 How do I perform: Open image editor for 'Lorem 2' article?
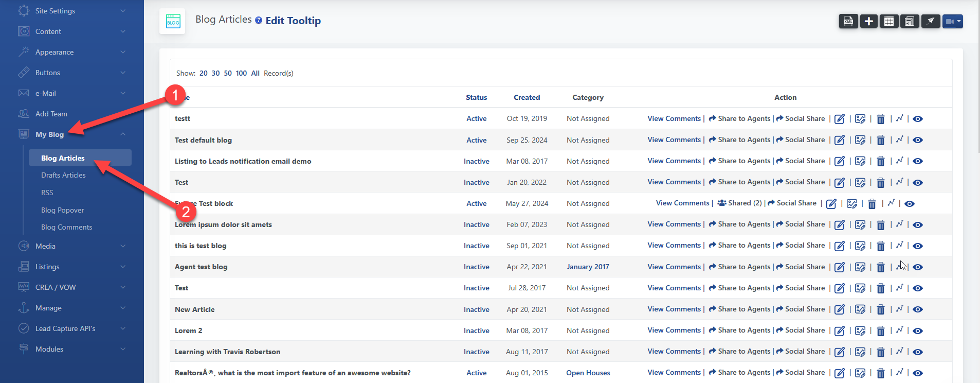[x=860, y=331]
